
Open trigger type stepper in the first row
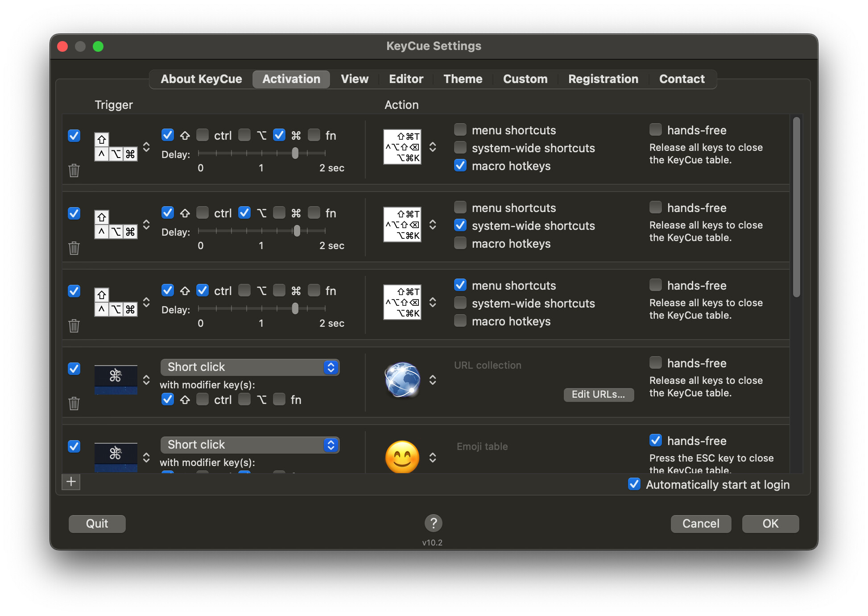[146, 147]
